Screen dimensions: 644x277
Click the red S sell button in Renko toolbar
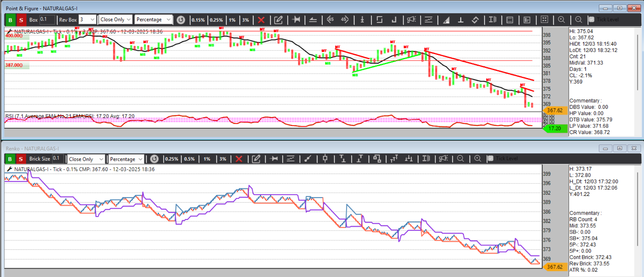(21, 159)
